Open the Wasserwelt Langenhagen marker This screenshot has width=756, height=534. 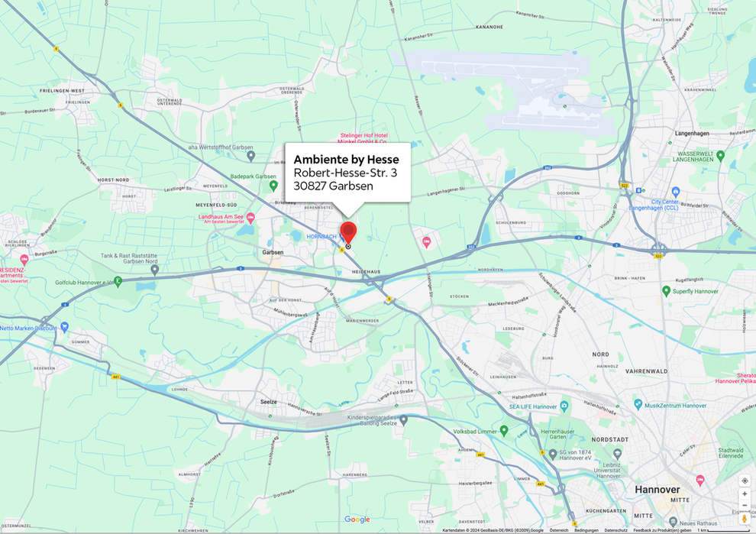[x=720, y=156]
